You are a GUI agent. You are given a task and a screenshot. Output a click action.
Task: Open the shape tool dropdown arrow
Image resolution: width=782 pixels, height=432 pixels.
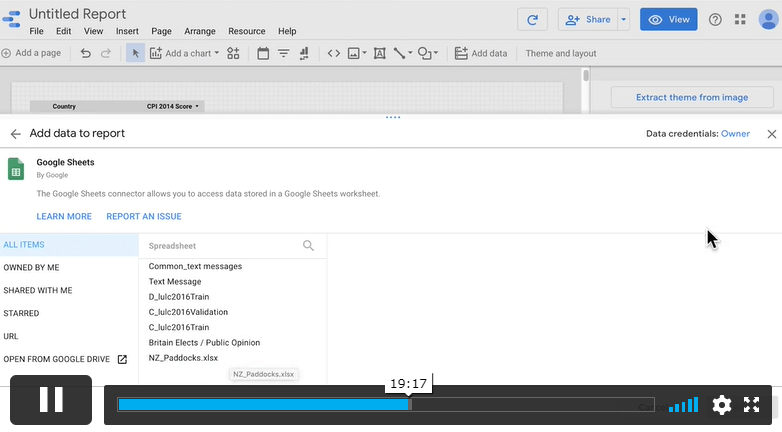[435, 53]
